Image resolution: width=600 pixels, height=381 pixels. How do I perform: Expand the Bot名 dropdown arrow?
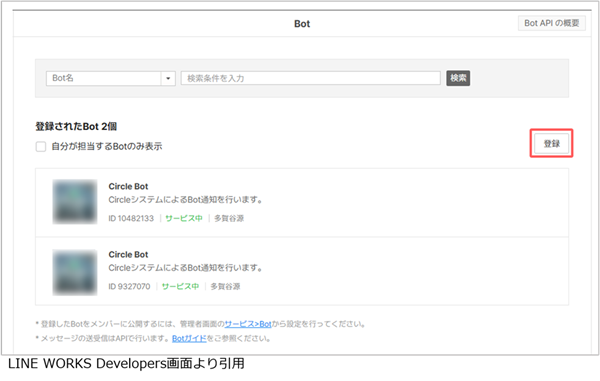[x=168, y=78]
